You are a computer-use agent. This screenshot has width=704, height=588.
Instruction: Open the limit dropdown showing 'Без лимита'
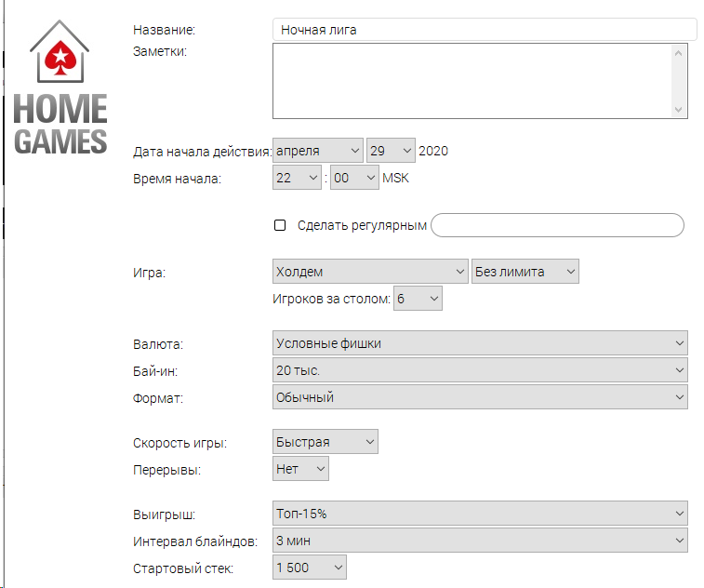(525, 272)
